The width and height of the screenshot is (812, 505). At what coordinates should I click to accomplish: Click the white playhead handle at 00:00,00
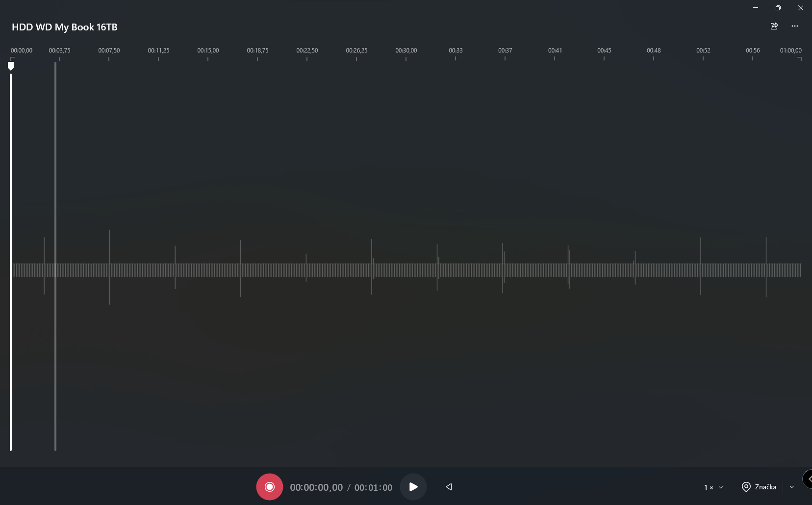pos(11,66)
